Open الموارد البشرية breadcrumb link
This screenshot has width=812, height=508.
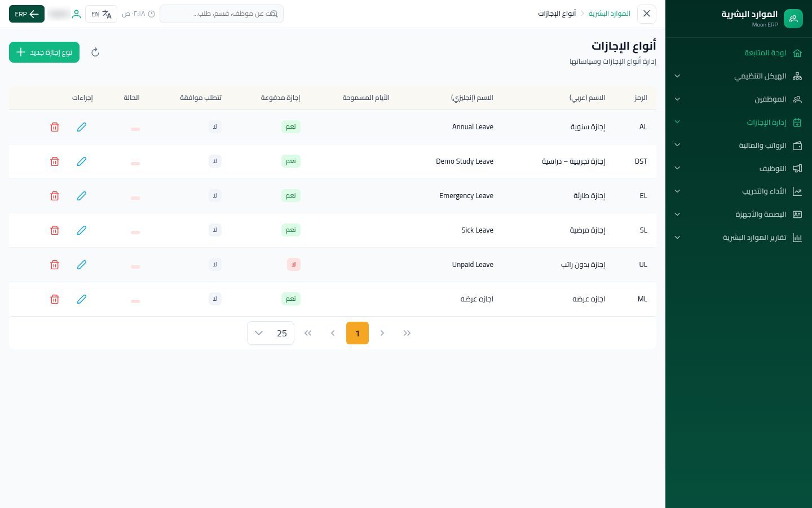point(610,14)
